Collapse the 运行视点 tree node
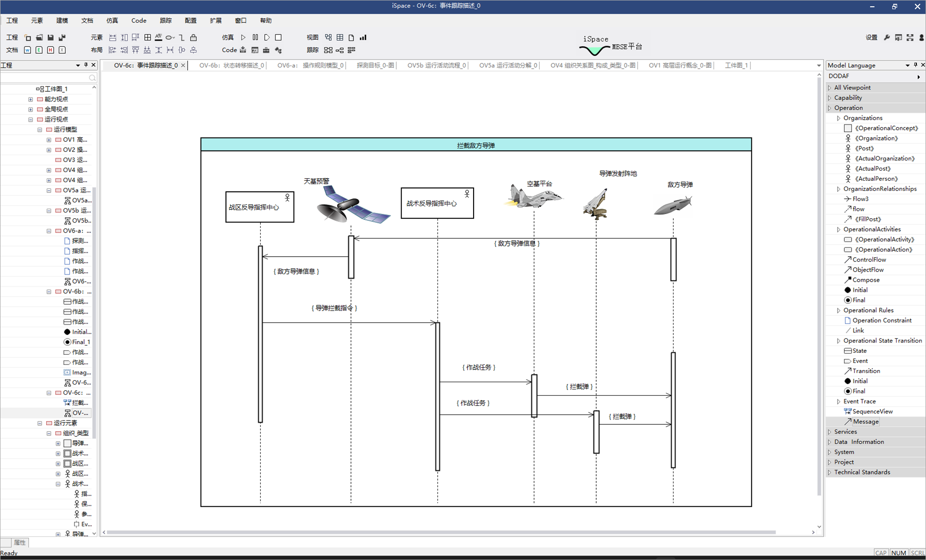926x560 pixels. tap(31, 119)
